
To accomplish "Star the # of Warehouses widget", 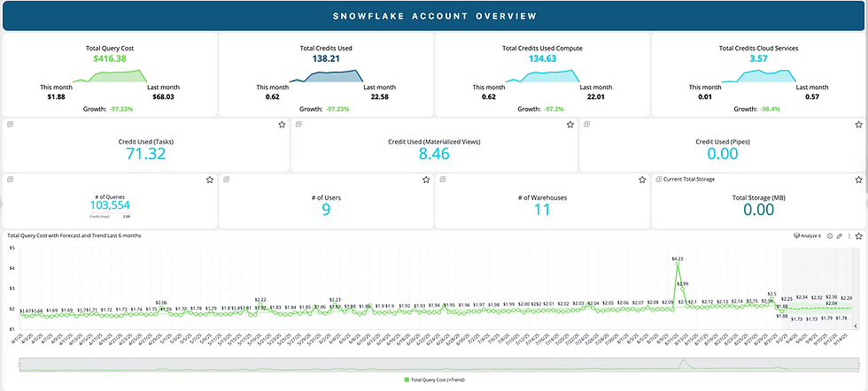I will tap(642, 180).
